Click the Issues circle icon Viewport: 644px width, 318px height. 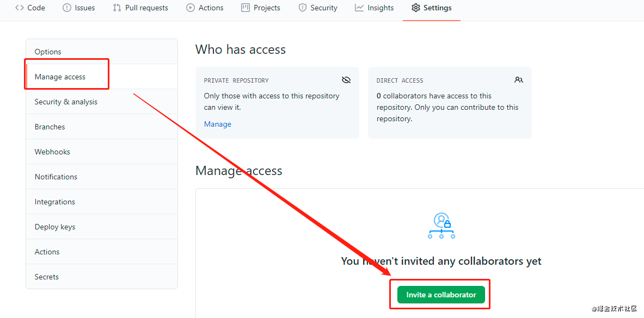67,8
